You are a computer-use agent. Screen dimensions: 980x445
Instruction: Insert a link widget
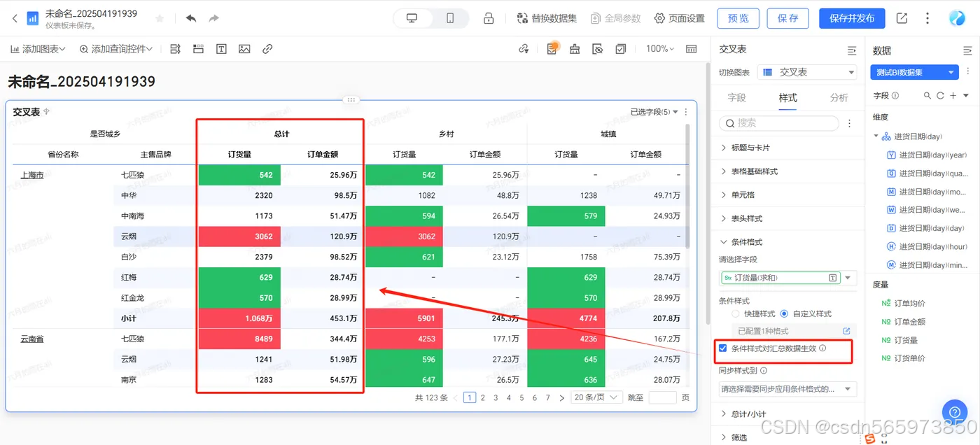(x=267, y=49)
